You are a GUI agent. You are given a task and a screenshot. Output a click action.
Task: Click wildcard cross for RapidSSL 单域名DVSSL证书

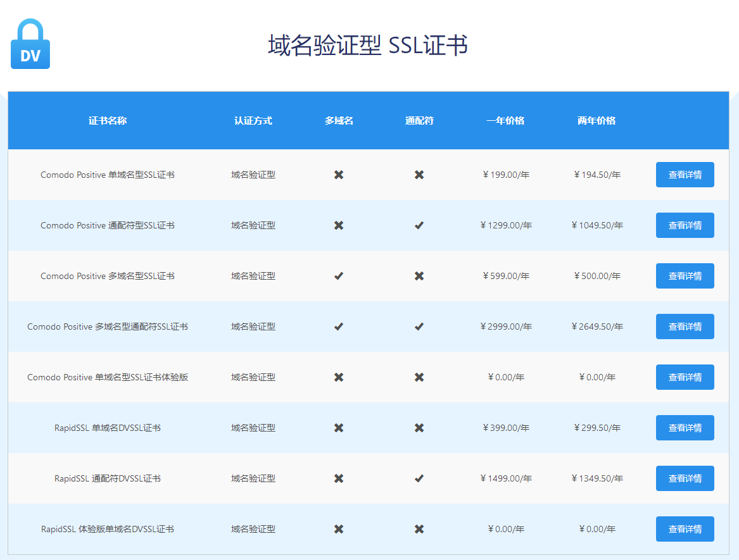[x=419, y=428]
